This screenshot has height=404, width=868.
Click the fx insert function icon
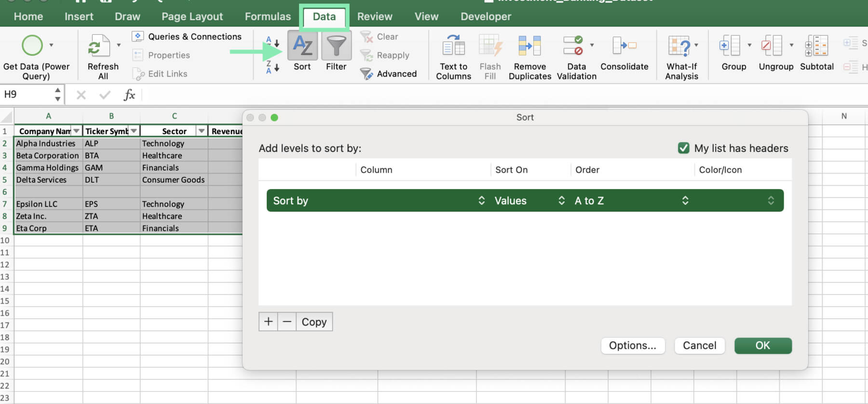(129, 94)
